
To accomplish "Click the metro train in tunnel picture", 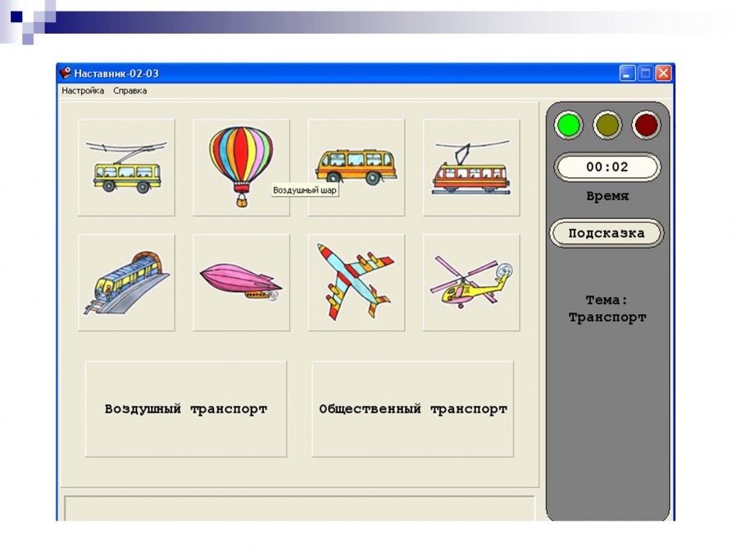I will (x=126, y=283).
